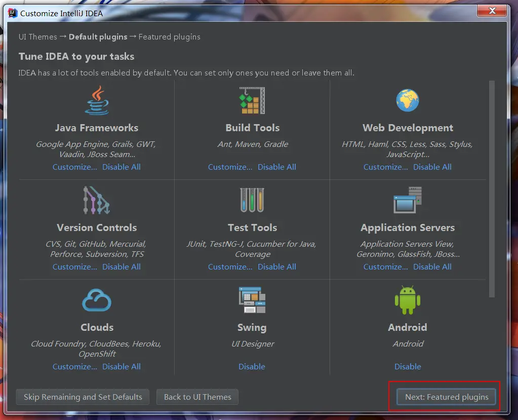This screenshot has width=518, height=420.
Task: Click the Clouds heading
Action: click(97, 327)
